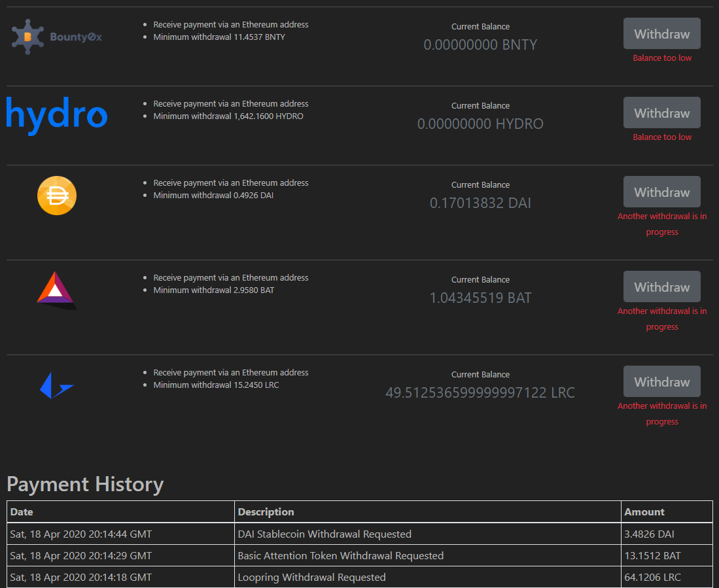Click Minimum withdrawal 1,642.1600 HYDRO text

(x=228, y=116)
